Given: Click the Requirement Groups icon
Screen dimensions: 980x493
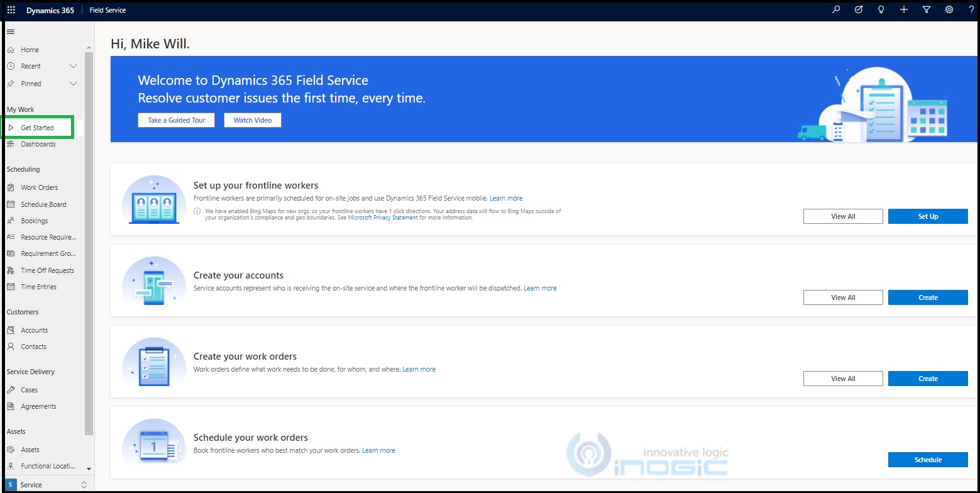Looking at the screenshot, I should pyautogui.click(x=10, y=253).
